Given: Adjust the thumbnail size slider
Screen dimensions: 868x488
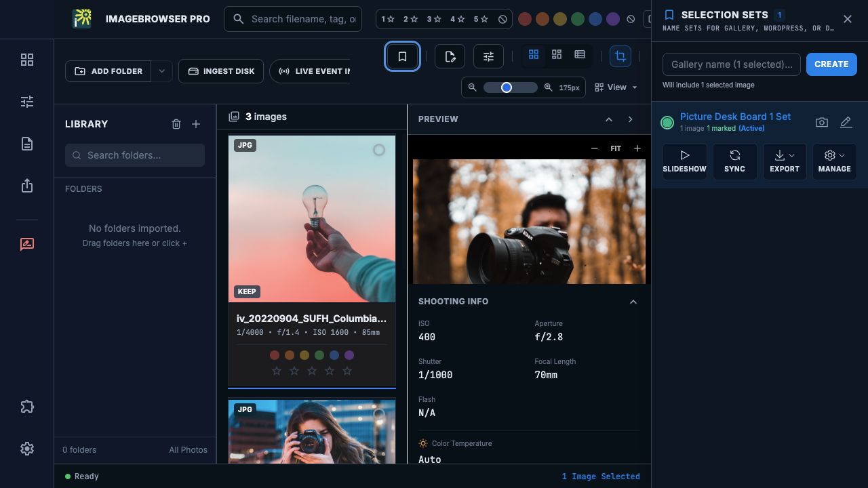Looking at the screenshot, I should pyautogui.click(x=510, y=87).
